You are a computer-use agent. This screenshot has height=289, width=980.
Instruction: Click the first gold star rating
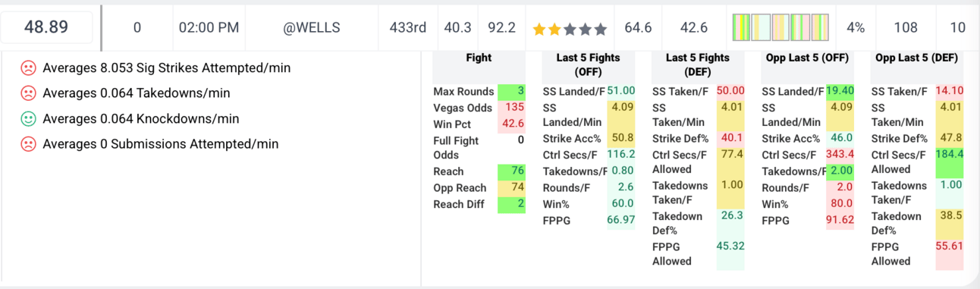[539, 29]
